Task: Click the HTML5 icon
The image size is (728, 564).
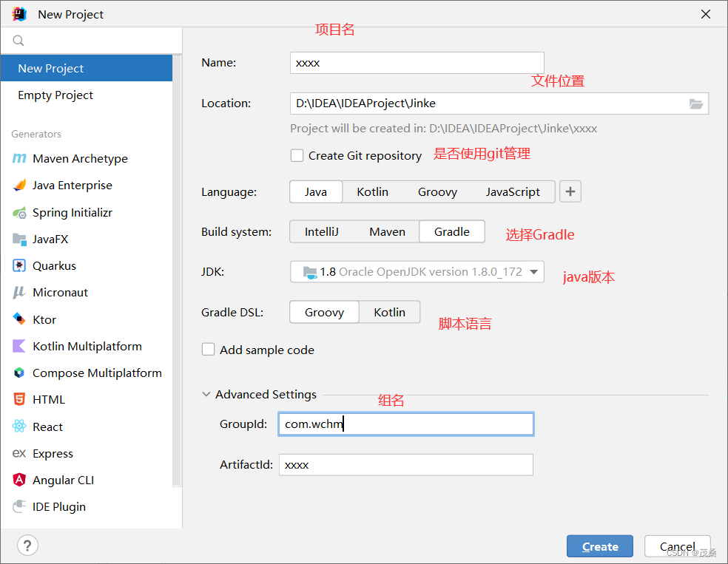Action: 19,399
